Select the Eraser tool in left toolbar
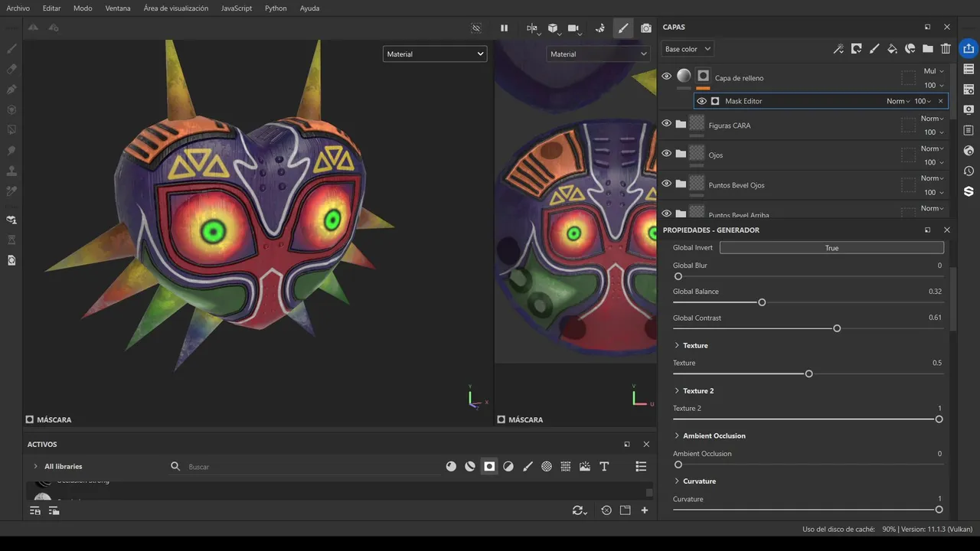Image resolution: width=980 pixels, height=551 pixels. (x=11, y=69)
